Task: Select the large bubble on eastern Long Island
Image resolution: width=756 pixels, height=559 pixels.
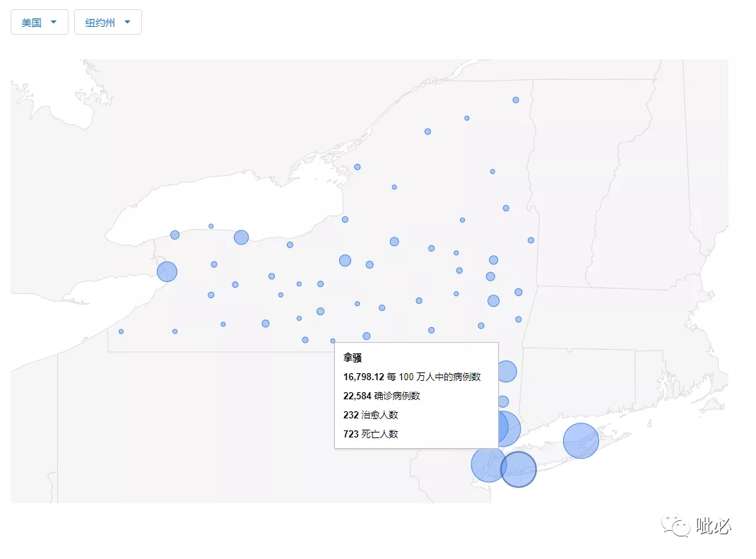Action: [581, 441]
